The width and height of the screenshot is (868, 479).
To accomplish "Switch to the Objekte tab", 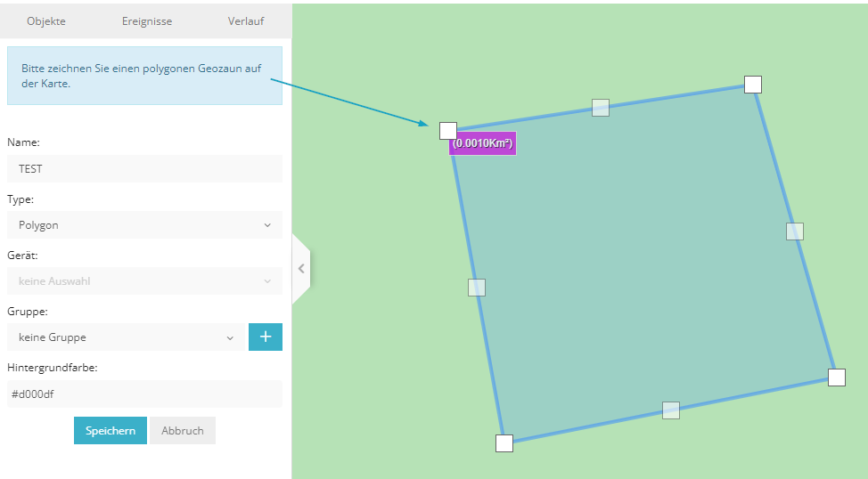I will pos(46,21).
